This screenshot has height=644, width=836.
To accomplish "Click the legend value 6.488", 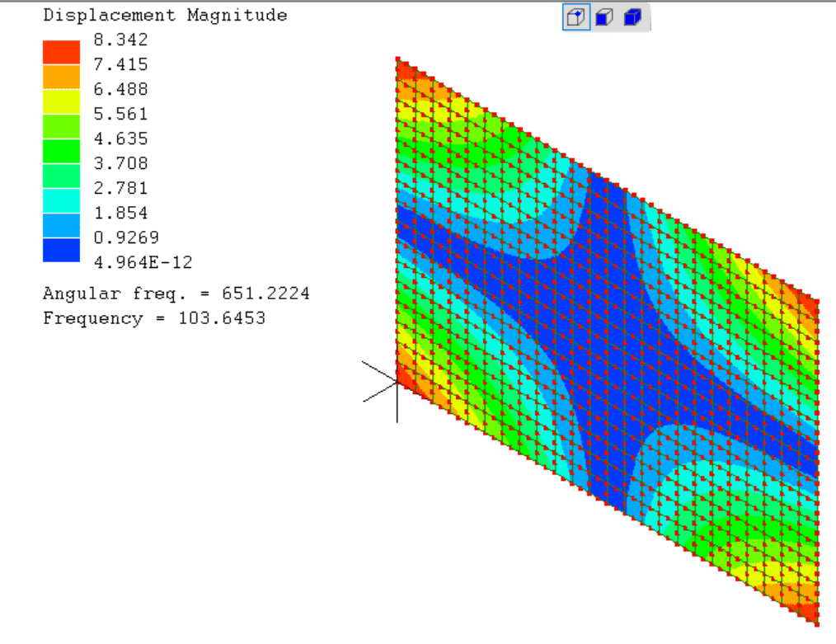I will [x=120, y=89].
